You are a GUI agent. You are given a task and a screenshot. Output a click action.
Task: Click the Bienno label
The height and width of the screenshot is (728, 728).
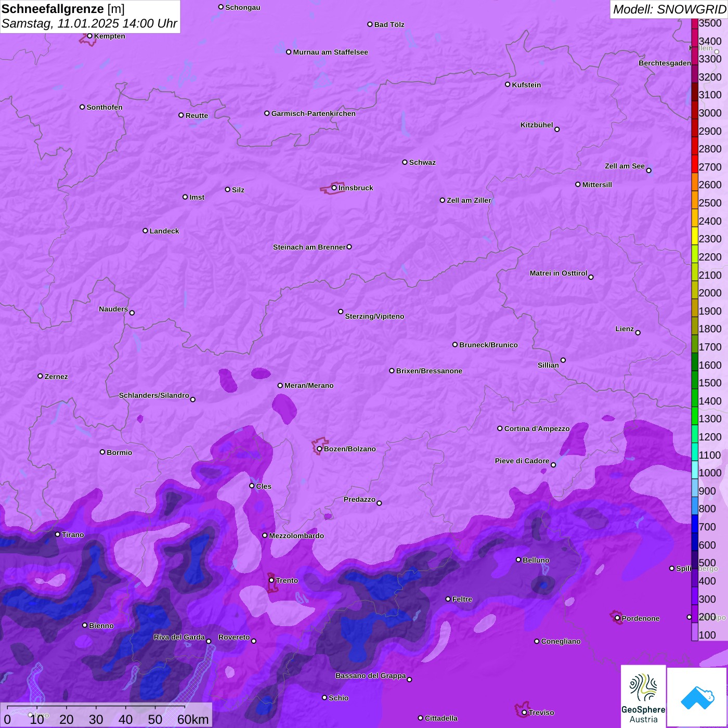[x=101, y=626]
